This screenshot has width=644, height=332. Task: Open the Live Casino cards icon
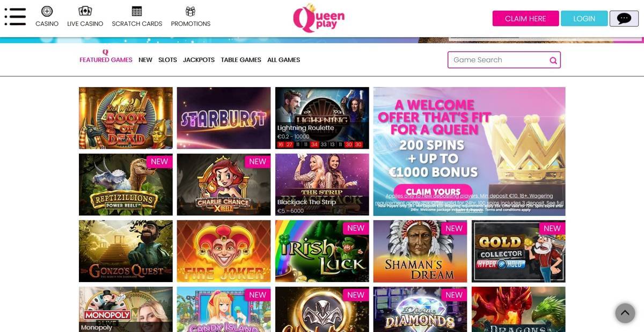click(x=85, y=11)
